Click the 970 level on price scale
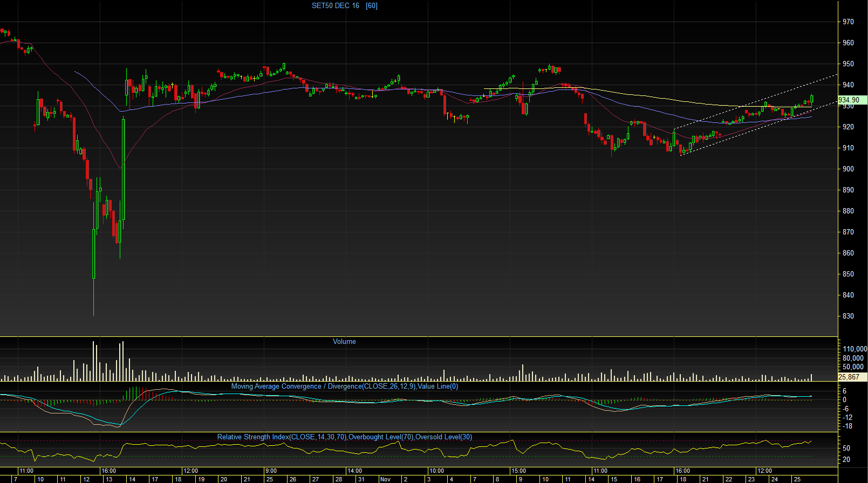 848,22
